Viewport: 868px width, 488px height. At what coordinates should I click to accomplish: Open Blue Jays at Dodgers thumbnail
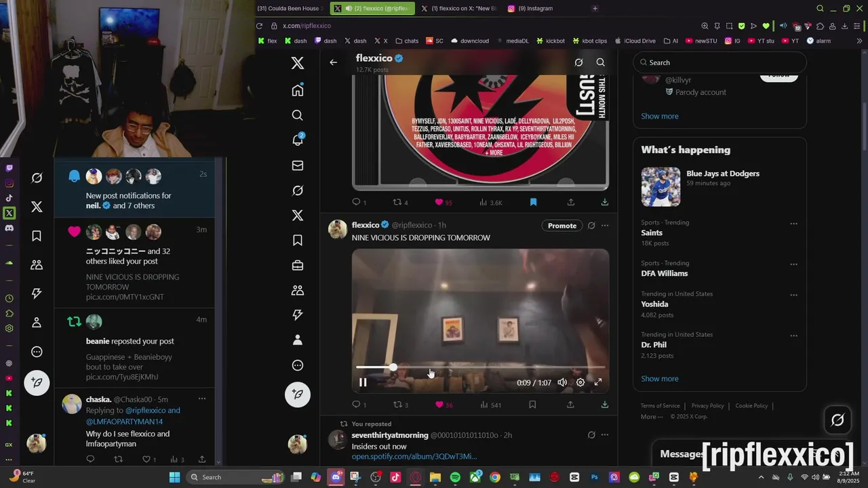(660, 186)
